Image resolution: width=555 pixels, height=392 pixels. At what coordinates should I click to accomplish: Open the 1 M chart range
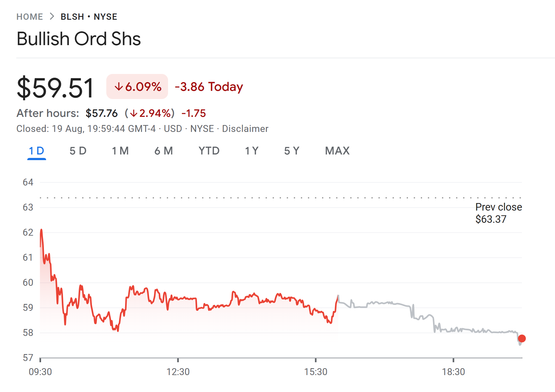120,151
